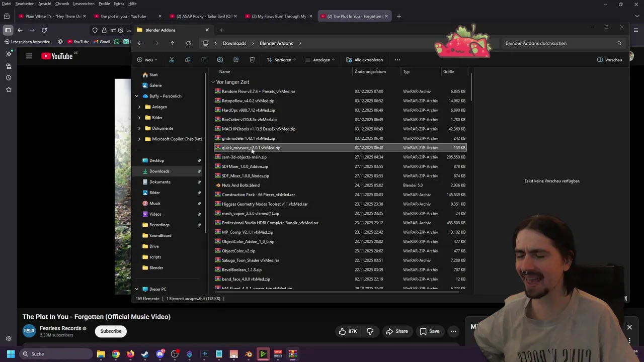The height and width of the screenshot is (362, 644).
Task: Open Google Chrome from the taskbar
Action: (x=116, y=354)
